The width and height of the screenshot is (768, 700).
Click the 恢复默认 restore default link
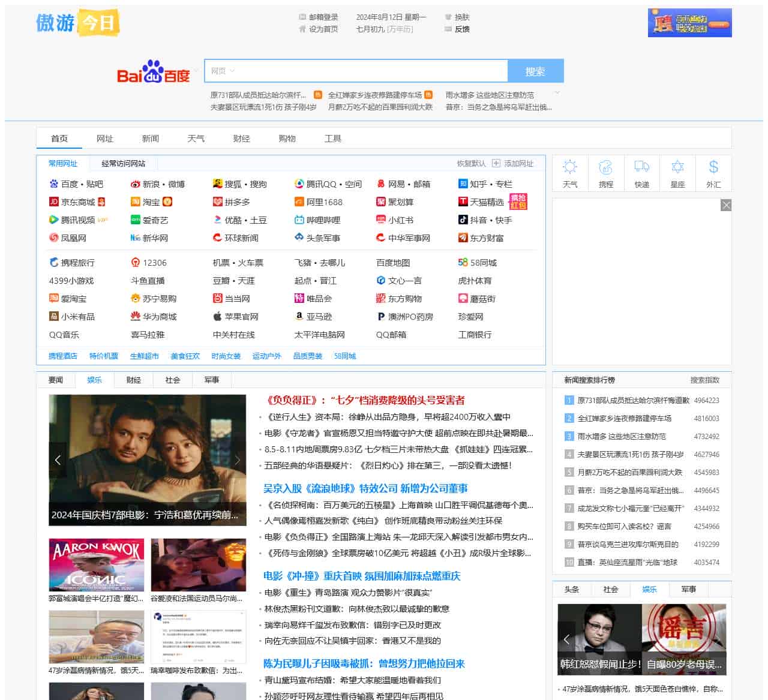coord(472,163)
